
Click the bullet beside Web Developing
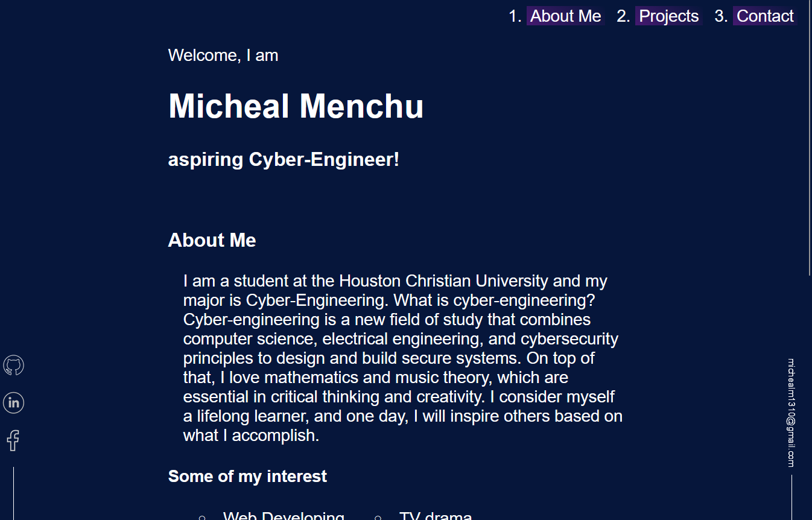tap(202, 517)
